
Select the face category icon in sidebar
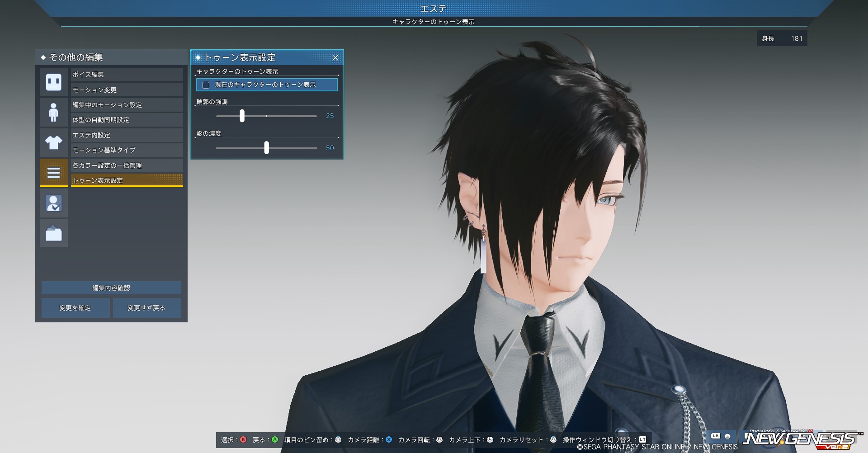[x=54, y=82]
